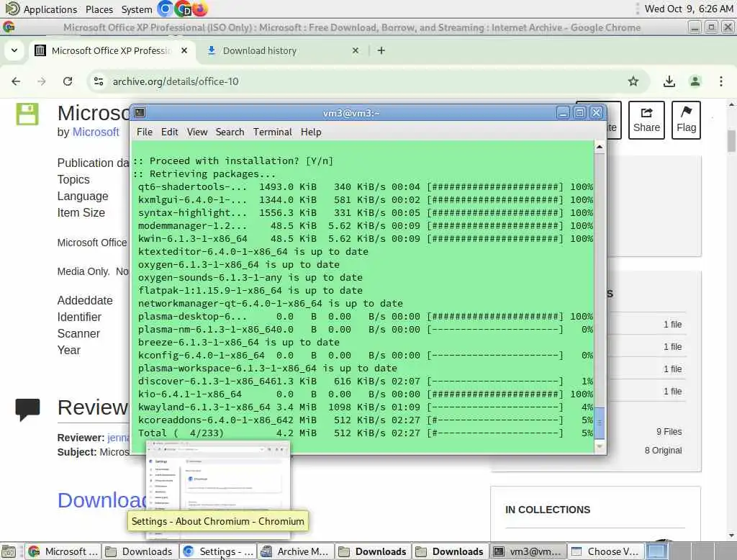Close the Download history tab

(x=356, y=50)
